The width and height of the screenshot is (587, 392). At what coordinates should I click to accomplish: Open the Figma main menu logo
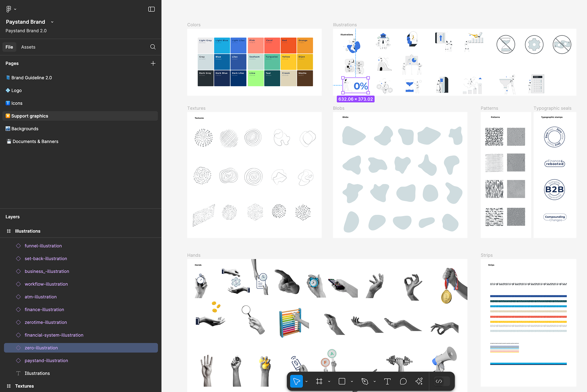click(9, 9)
